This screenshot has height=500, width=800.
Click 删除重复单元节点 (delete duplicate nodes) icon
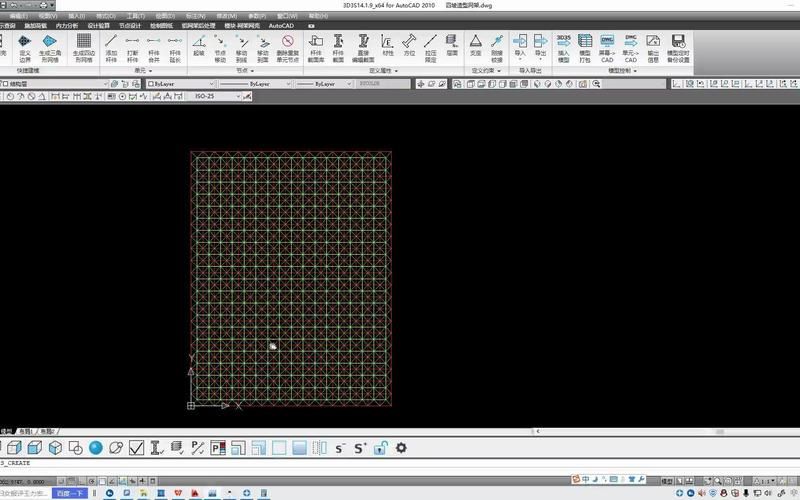287,46
